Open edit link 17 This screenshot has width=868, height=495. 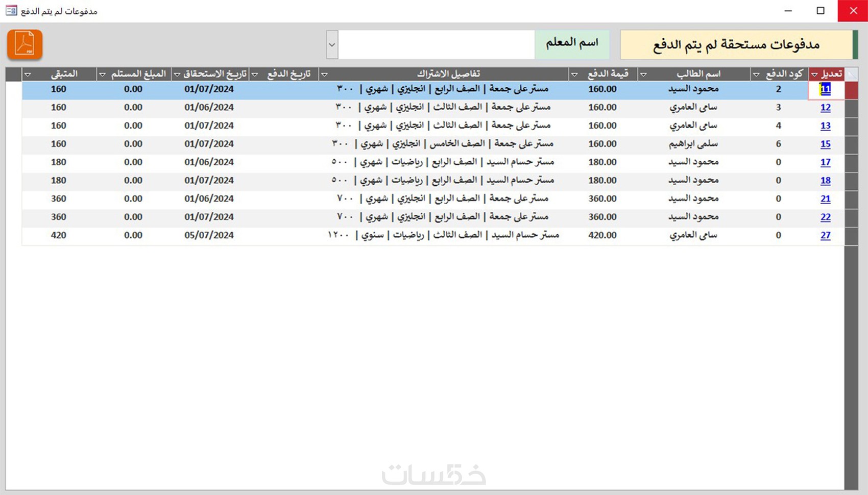[825, 162]
